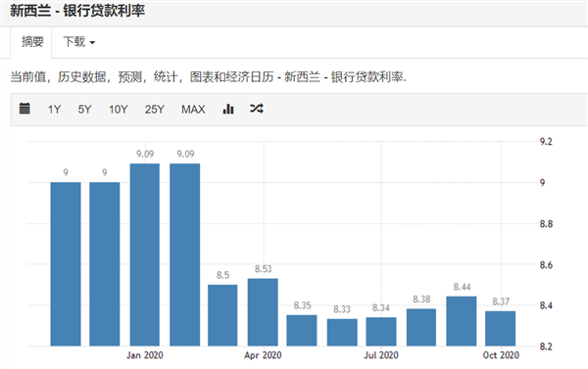The width and height of the screenshot is (588, 369).
Task: Select the 5Y time range
Action: [84, 110]
